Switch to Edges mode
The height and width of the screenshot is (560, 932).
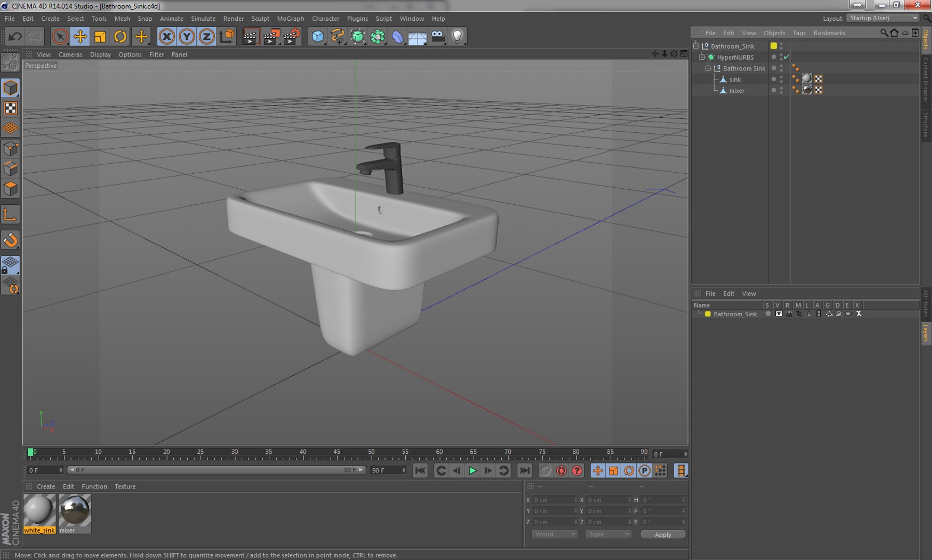pyautogui.click(x=10, y=169)
